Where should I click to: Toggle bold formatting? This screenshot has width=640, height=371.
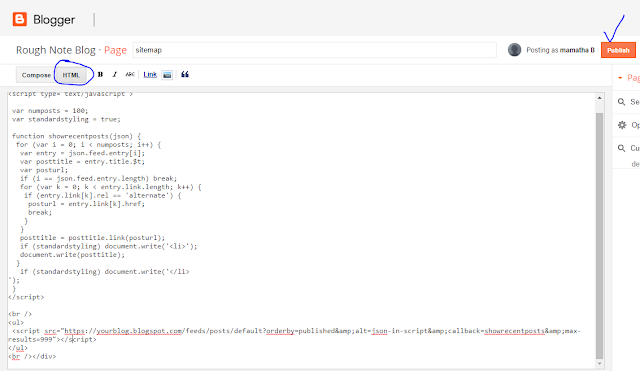coord(100,74)
